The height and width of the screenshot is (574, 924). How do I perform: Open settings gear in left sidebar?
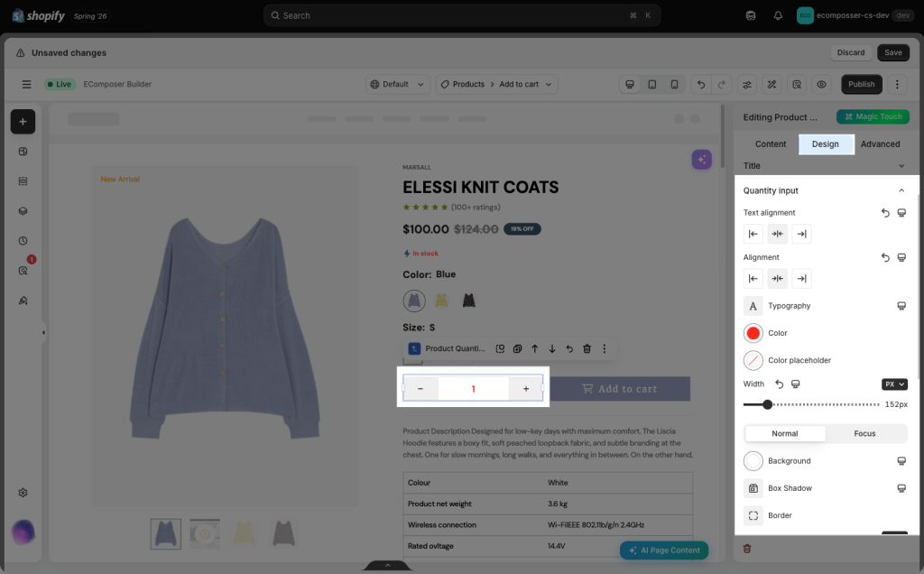pyautogui.click(x=23, y=493)
